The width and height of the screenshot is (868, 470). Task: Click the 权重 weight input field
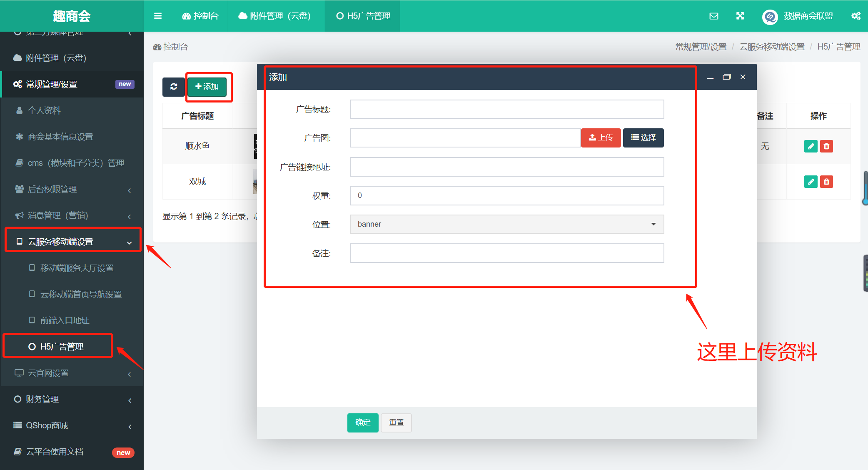coord(506,195)
